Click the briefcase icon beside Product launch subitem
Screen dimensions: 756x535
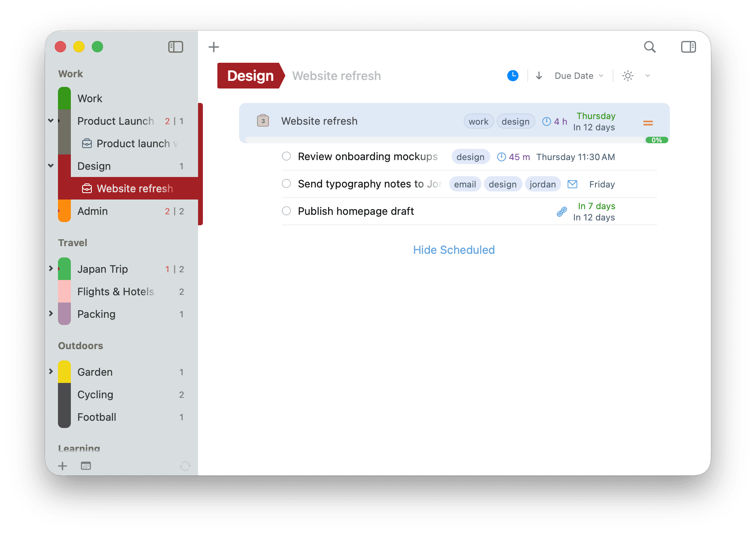87,144
